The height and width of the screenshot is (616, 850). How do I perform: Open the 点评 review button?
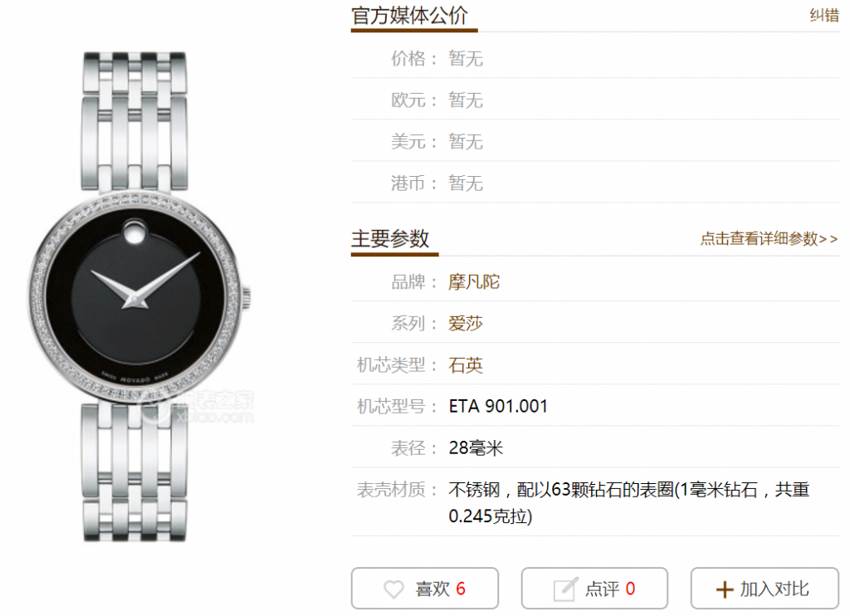click(x=594, y=589)
